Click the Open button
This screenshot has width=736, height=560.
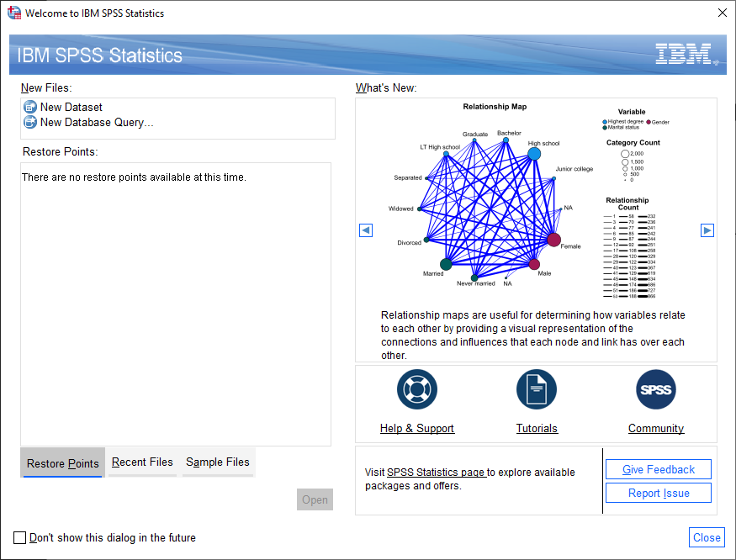point(315,499)
